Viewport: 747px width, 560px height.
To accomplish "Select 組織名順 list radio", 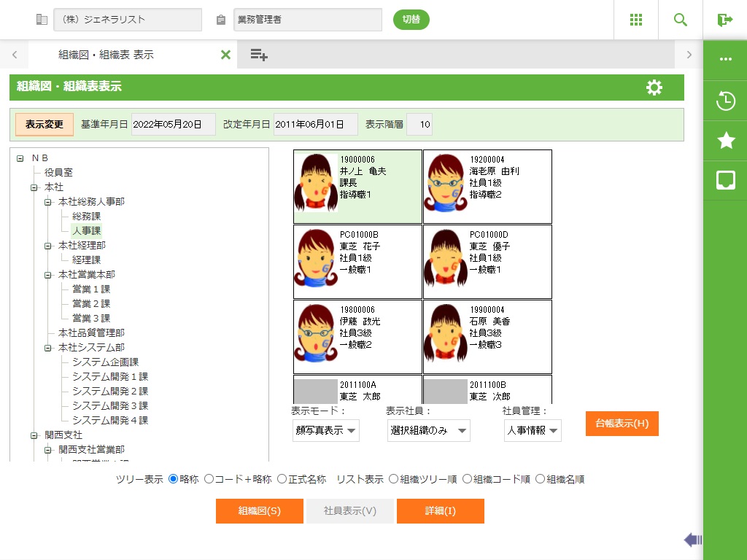I will click(541, 479).
